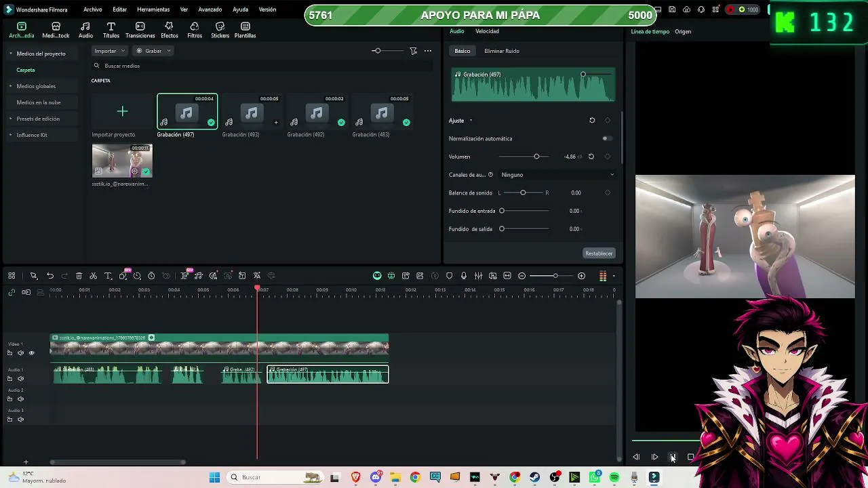Image resolution: width=868 pixels, height=488 pixels.
Task: Select the ssstik.io video thumbnail in media bin
Action: pos(122,161)
